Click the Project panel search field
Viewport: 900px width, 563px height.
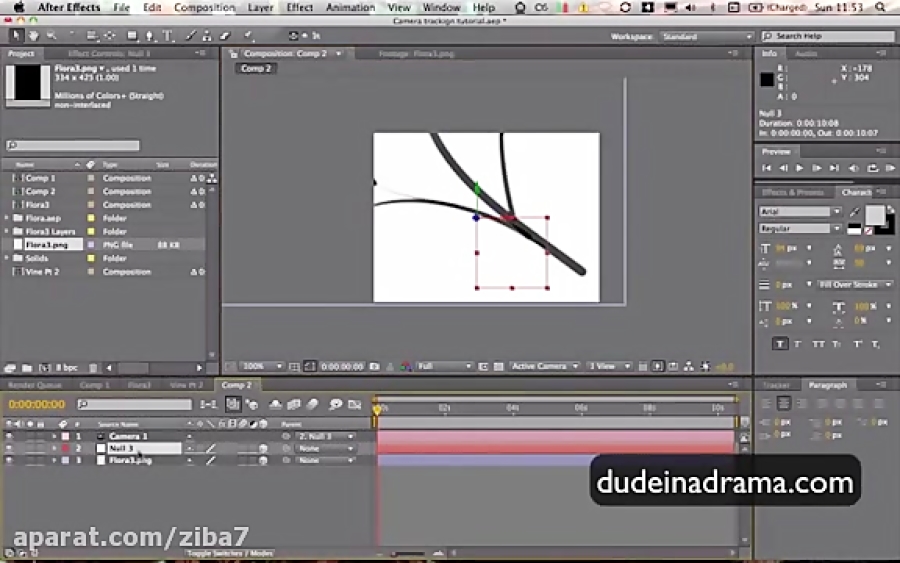pos(73,145)
